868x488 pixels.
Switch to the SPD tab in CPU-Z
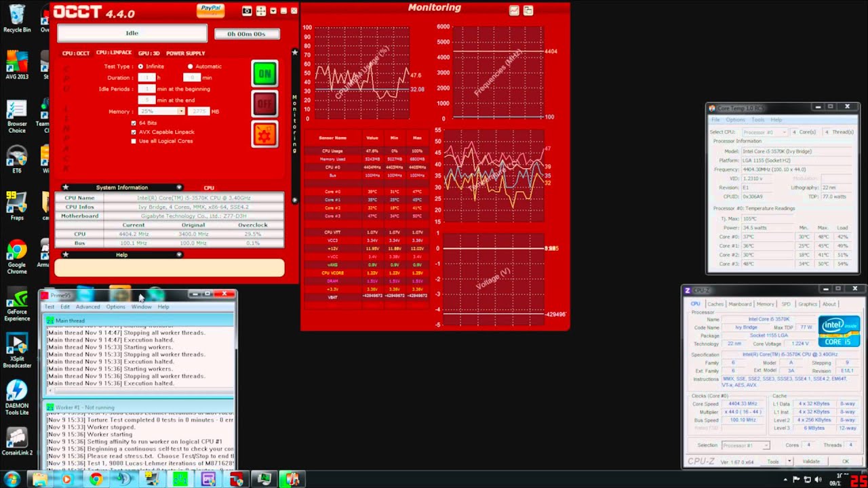pyautogui.click(x=786, y=304)
